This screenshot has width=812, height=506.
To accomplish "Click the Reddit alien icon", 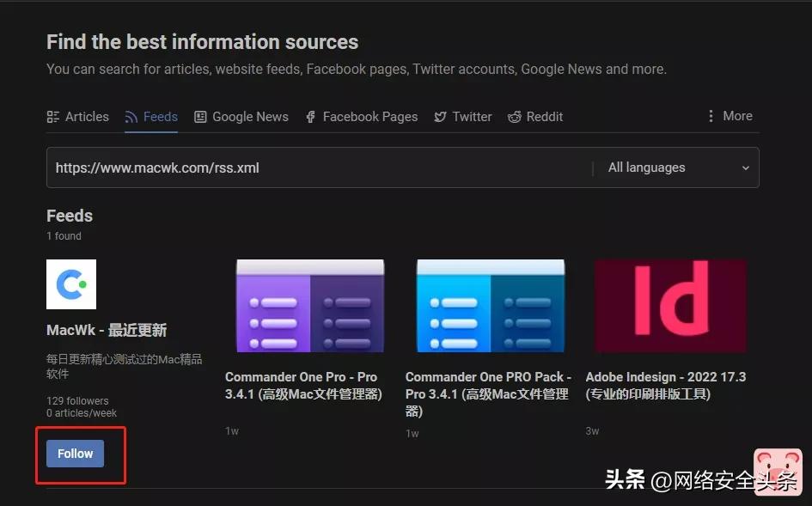I will 515,116.
